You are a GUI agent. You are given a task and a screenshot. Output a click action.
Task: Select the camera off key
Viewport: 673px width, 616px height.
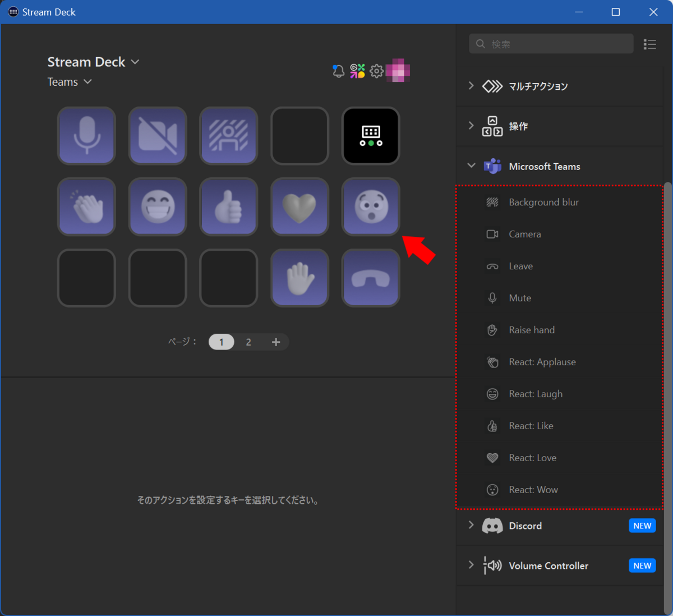click(158, 136)
